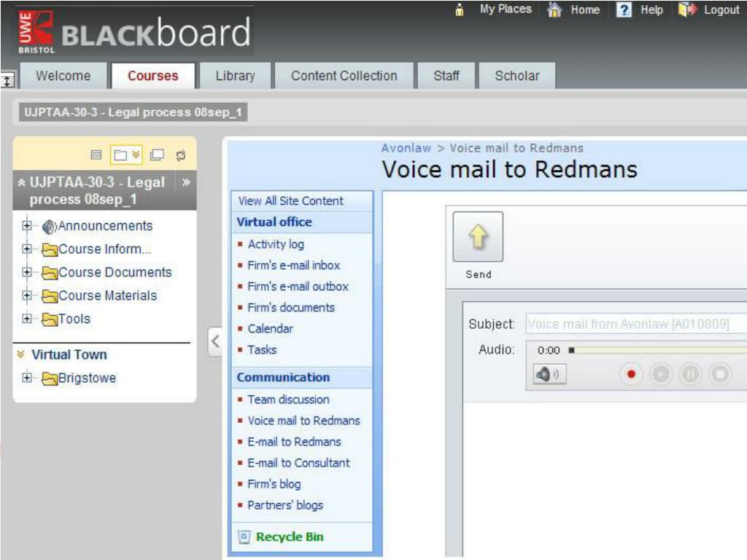This screenshot has width=747, height=560.
Task: Open Course Documents folder
Action: point(115,273)
